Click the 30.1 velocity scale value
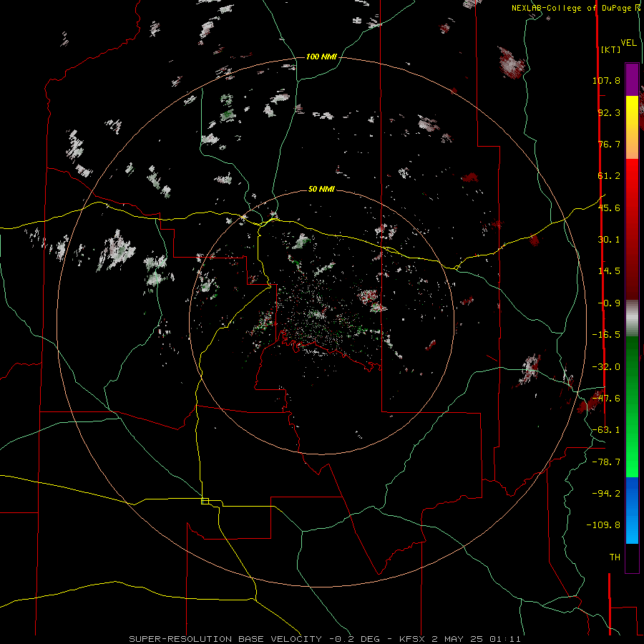644x644 pixels. (609, 240)
